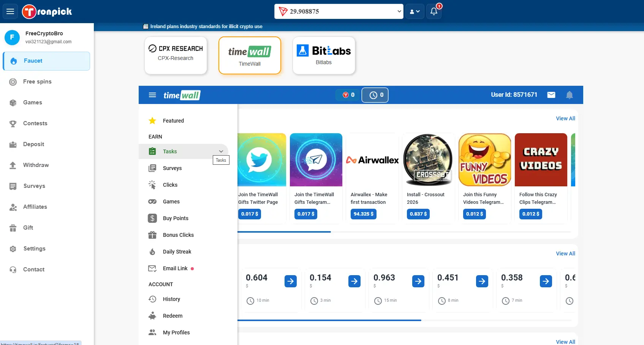Open the TimeWall Telegram task thumbnail

pos(316,160)
